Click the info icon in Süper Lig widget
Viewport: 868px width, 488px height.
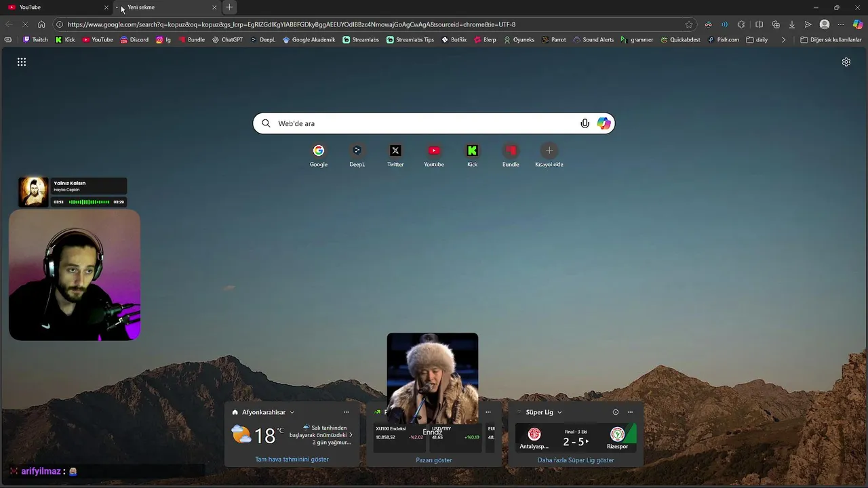[x=616, y=412]
